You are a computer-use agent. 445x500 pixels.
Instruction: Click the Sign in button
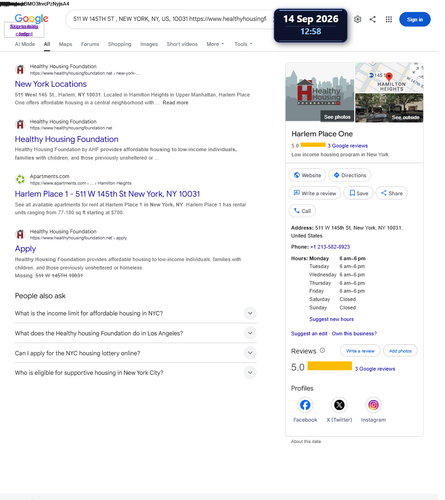pyautogui.click(x=415, y=19)
